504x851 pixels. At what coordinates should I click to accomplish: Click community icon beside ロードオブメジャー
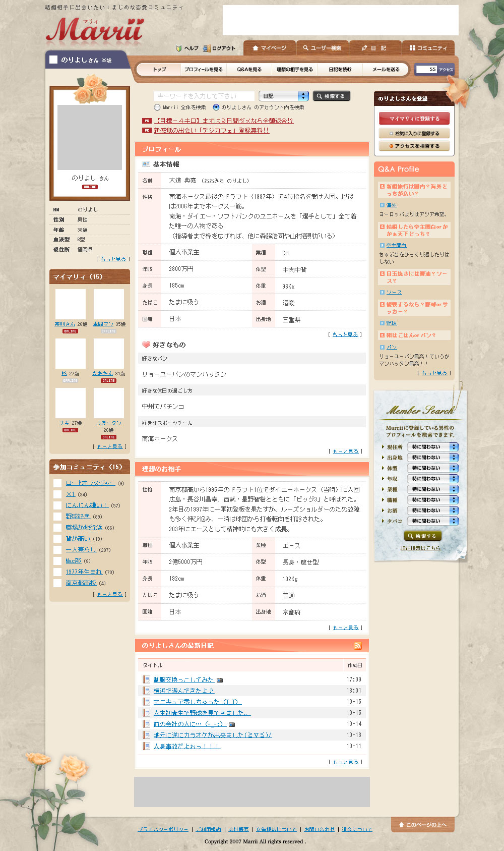coord(57,483)
